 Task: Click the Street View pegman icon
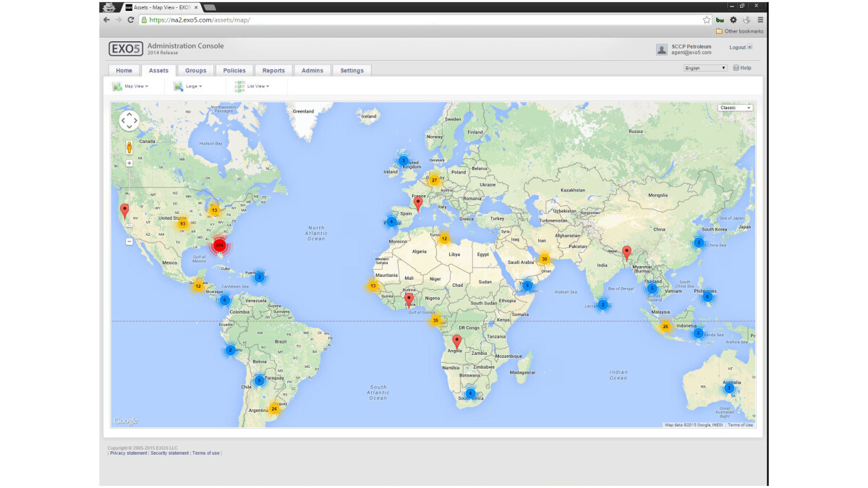(129, 147)
